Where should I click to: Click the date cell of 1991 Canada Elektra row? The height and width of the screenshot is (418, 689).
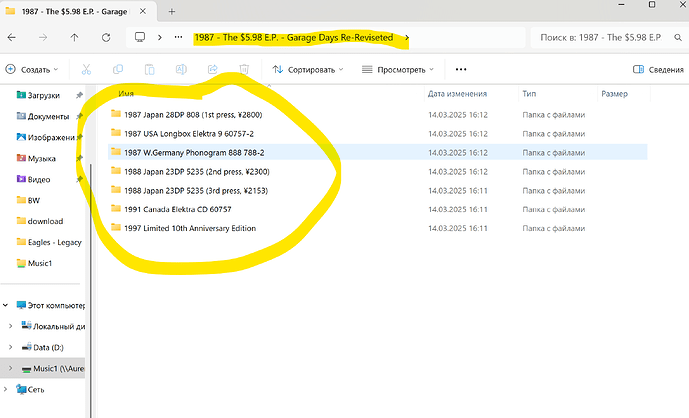pos(458,209)
